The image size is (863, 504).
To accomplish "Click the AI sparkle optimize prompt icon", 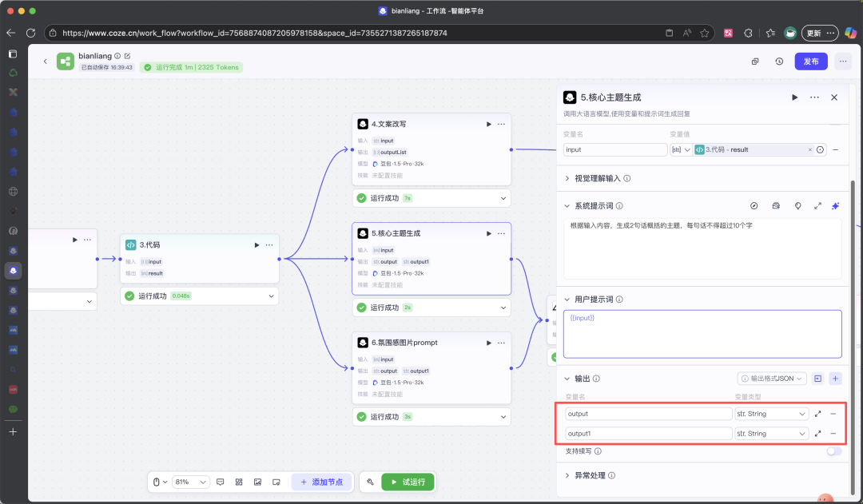I will point(836,206).
